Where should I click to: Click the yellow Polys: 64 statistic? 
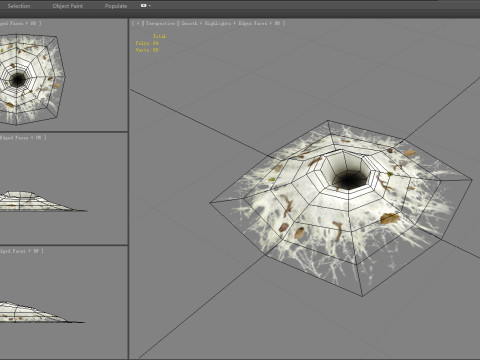(x=147, y=43)
